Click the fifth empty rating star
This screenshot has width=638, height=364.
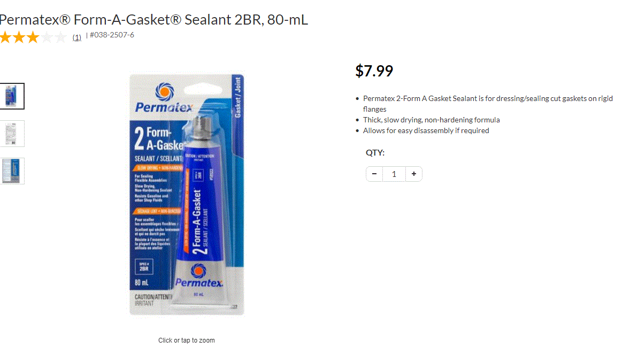(x=60, y=37)
